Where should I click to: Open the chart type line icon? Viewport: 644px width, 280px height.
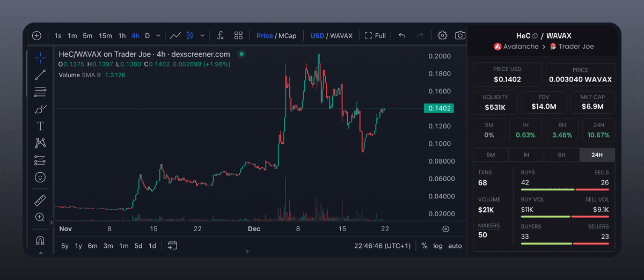coord(175,36)
